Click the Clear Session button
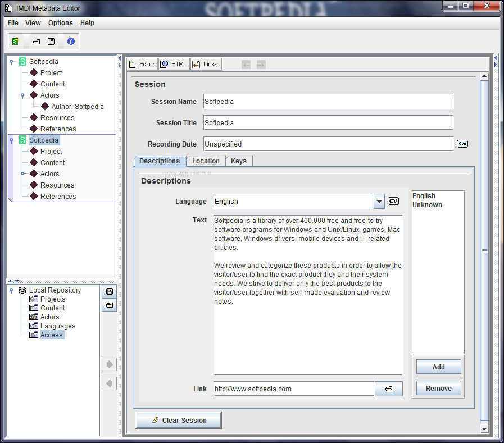Image resolution: width=504 pixels, height=443 pixels. tap(179, 420)
